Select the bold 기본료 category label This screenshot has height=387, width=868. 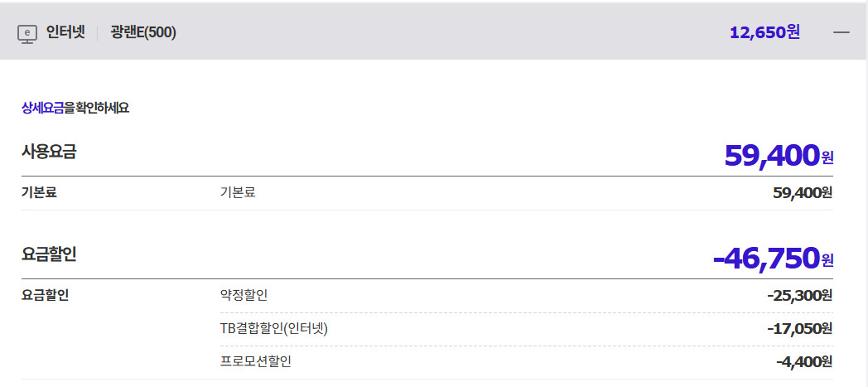point(45,193)
